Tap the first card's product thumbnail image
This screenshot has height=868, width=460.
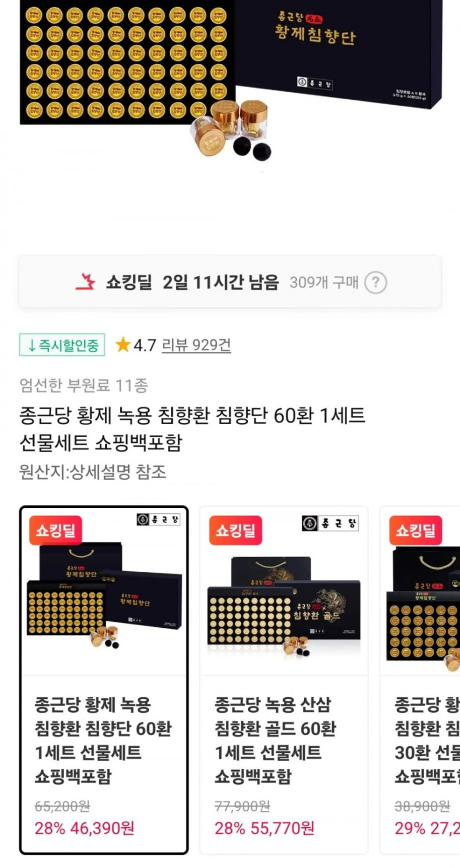104,592
